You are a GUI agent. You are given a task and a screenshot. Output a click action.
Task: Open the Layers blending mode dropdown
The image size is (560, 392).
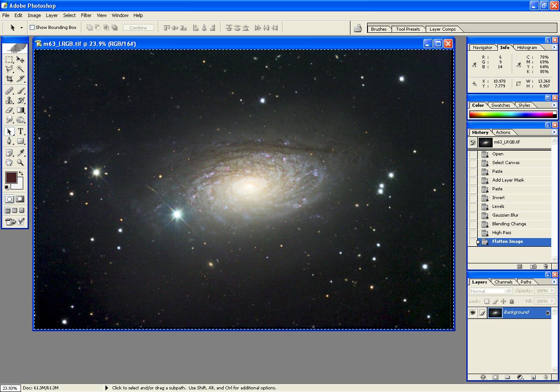pyautogui.click(x=490, y=291)
